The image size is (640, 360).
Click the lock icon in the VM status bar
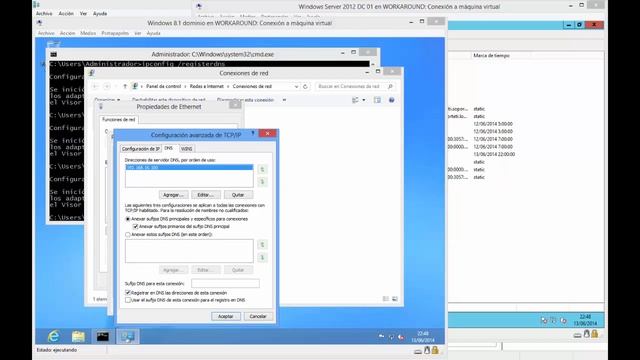click(435, 350)
